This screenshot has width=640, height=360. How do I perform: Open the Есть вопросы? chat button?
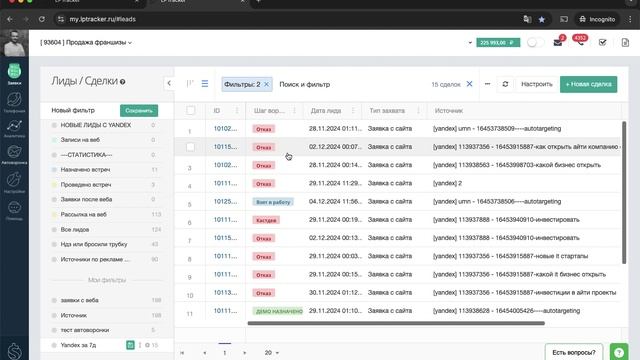click(x=574, y=352)
